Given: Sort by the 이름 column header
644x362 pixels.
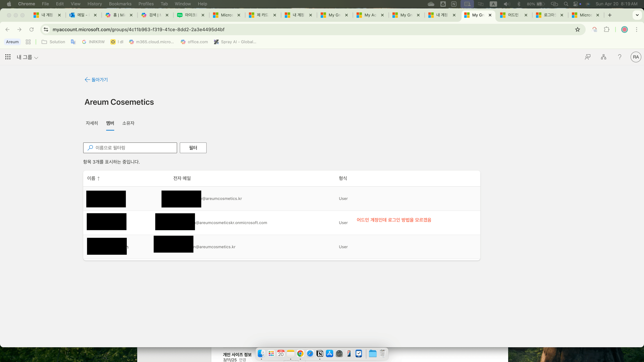Looking at the screenshot, I should pos(94,178).
